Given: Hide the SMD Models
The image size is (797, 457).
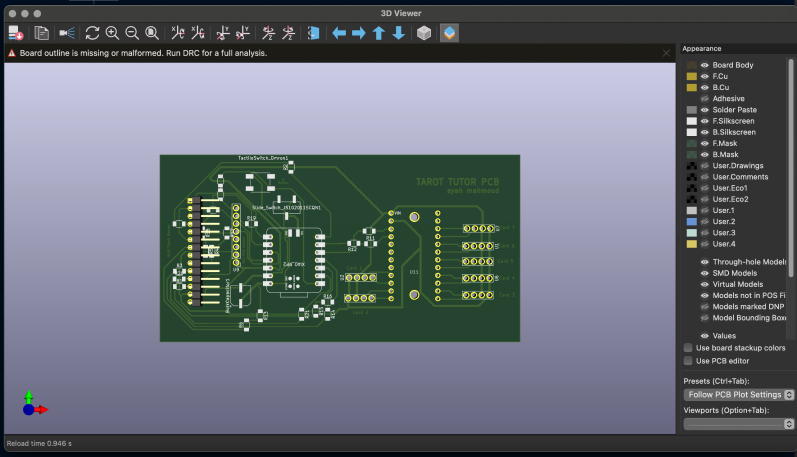Looking at the screenshot, I should tap(705, 273).
